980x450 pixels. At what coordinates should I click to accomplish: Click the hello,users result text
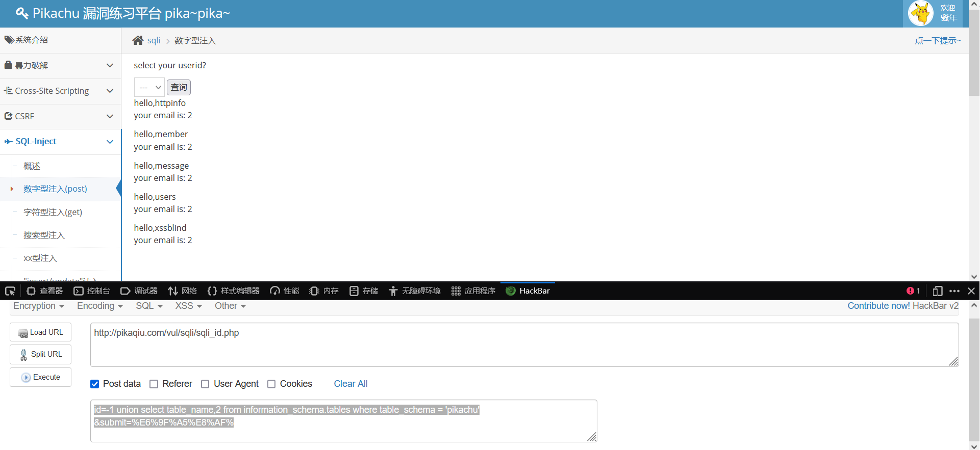point(155,197)
